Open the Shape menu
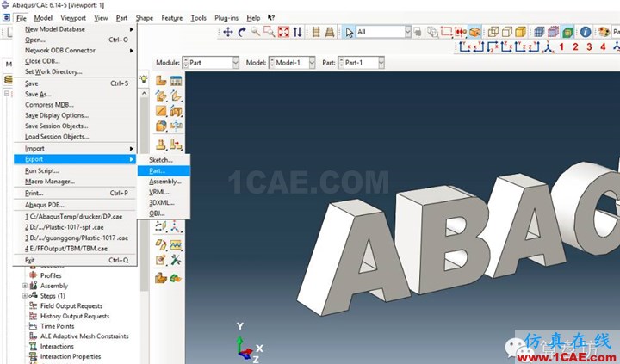 pos(145,18)
